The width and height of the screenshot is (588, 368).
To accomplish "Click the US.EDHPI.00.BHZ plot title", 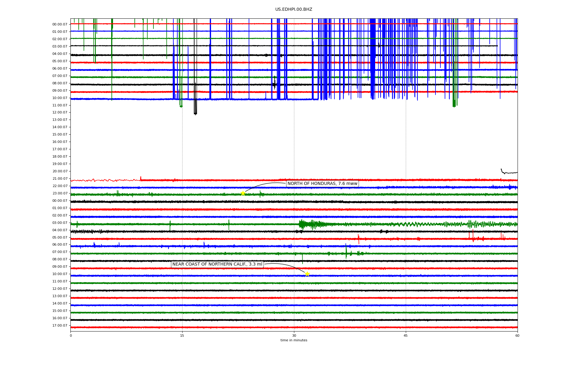I will pyautogui.click(x=294, y=10).
